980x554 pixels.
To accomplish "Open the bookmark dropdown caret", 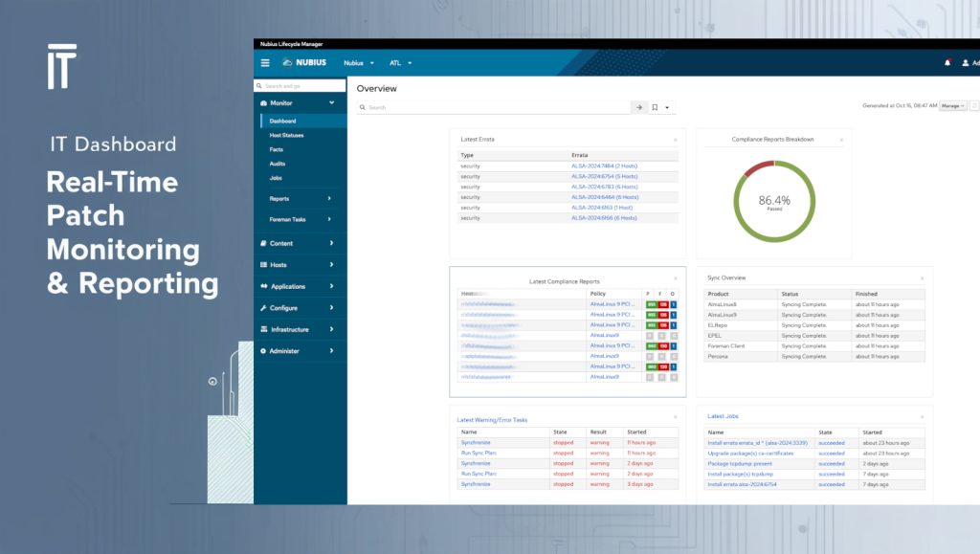I will click(667, 108).
